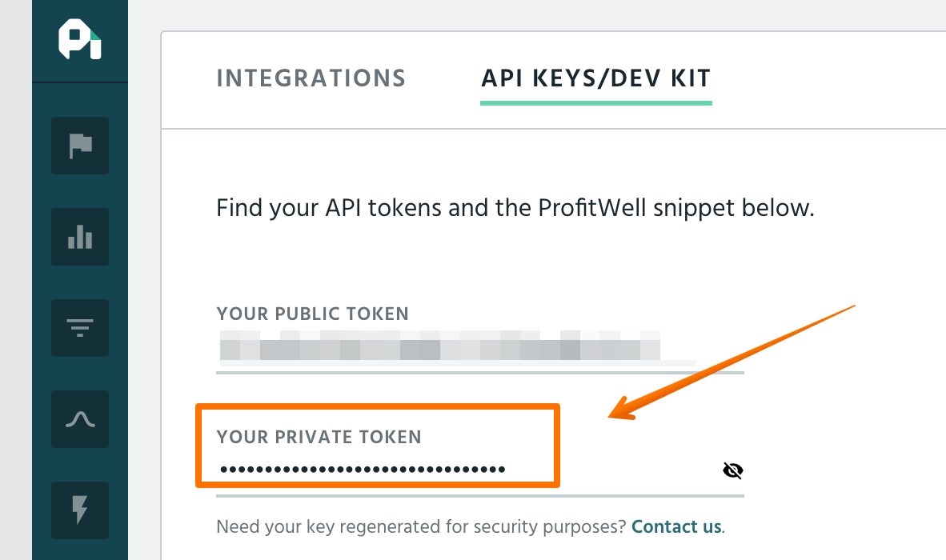Switch to the Integrations tab
Viewport: 946px width, 560px height.
311,78
